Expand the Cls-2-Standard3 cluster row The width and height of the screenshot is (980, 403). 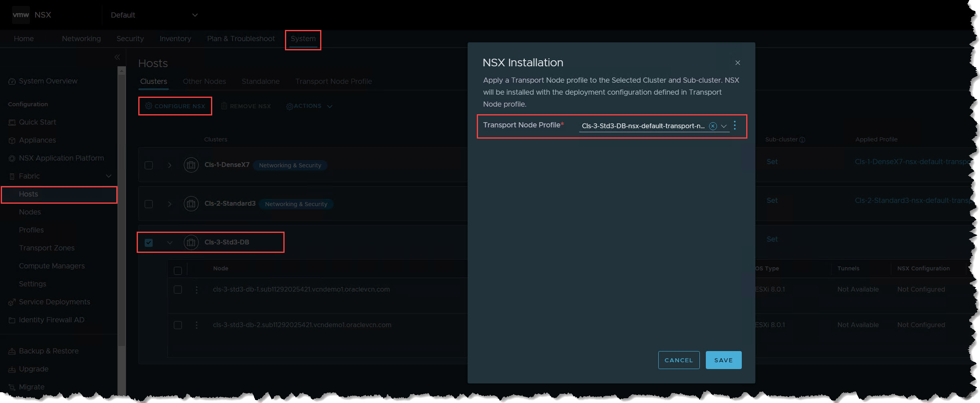tap(170, 204)
